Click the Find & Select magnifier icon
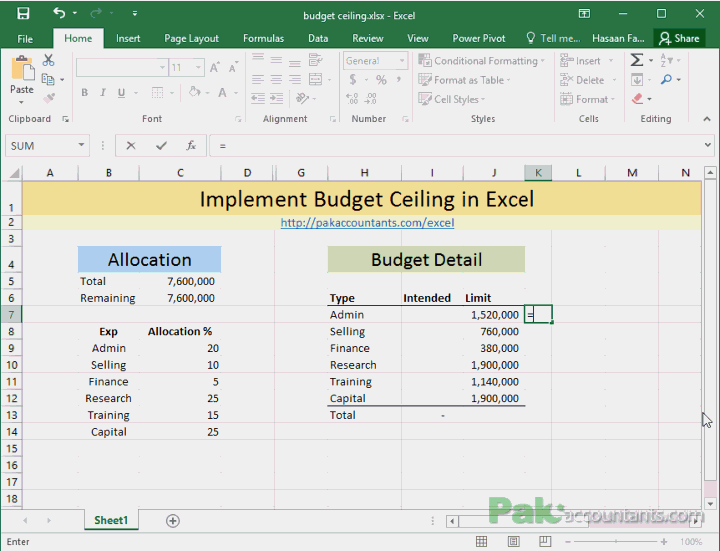 [666, 80]
